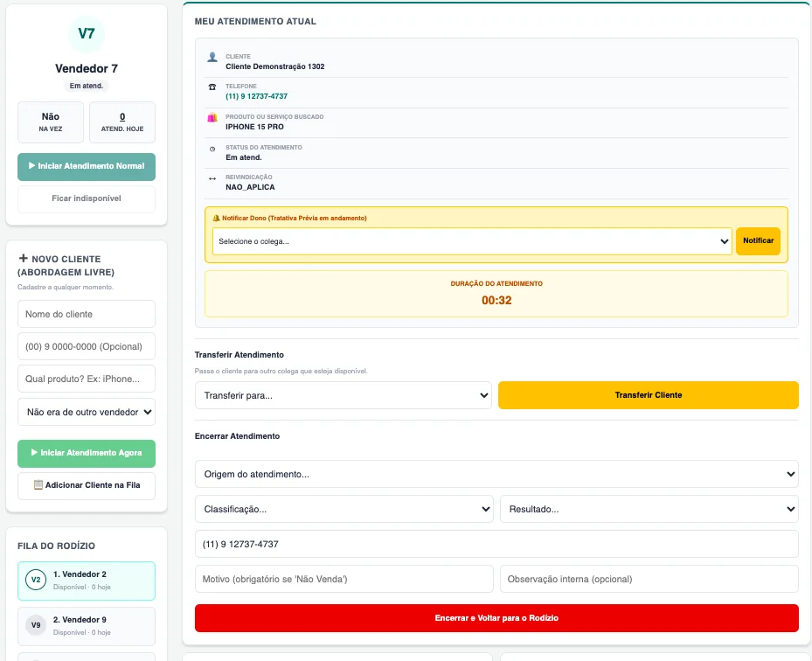Screen dimensions: 812x661
Task: Select queue entry 2. Vendedor 9
Action: [87, 626]
